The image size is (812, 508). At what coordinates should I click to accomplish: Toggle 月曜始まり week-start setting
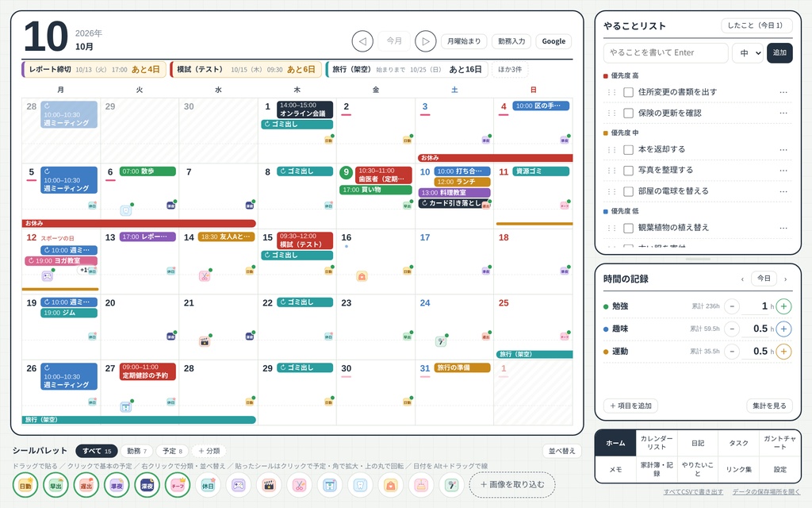coord(464,41)
